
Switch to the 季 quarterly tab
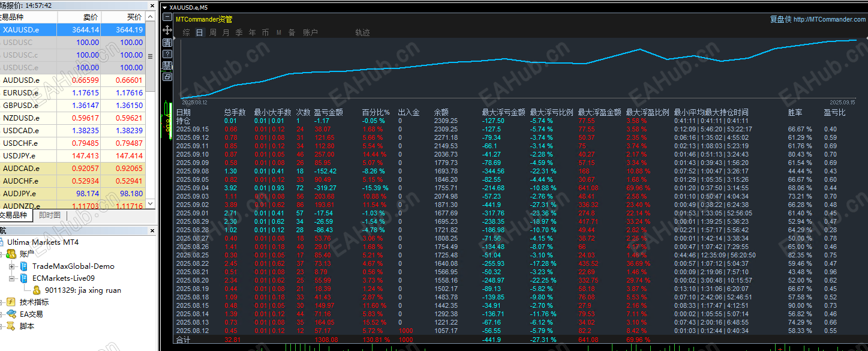[239, 32]
